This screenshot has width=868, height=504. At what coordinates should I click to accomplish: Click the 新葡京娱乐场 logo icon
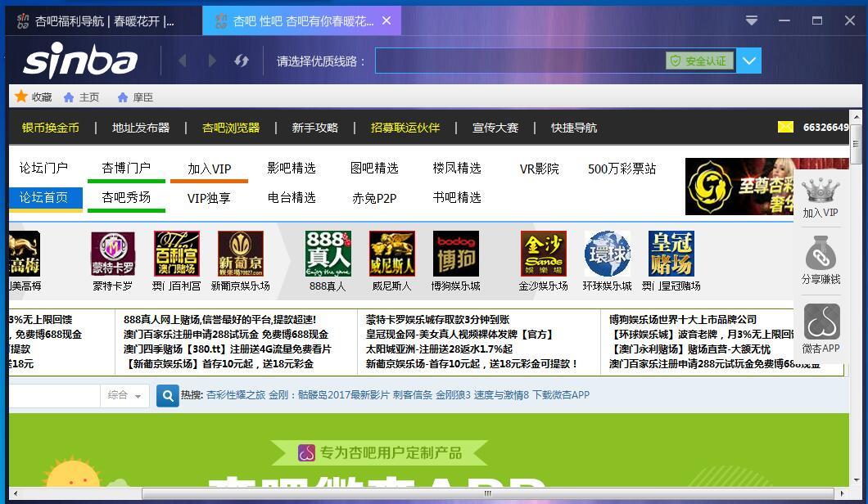click(x=240, y=254)
